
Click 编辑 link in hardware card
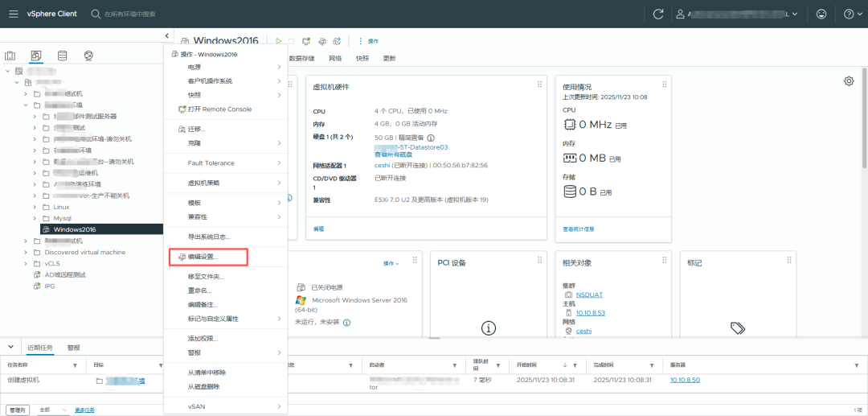[x=318, y=229]
